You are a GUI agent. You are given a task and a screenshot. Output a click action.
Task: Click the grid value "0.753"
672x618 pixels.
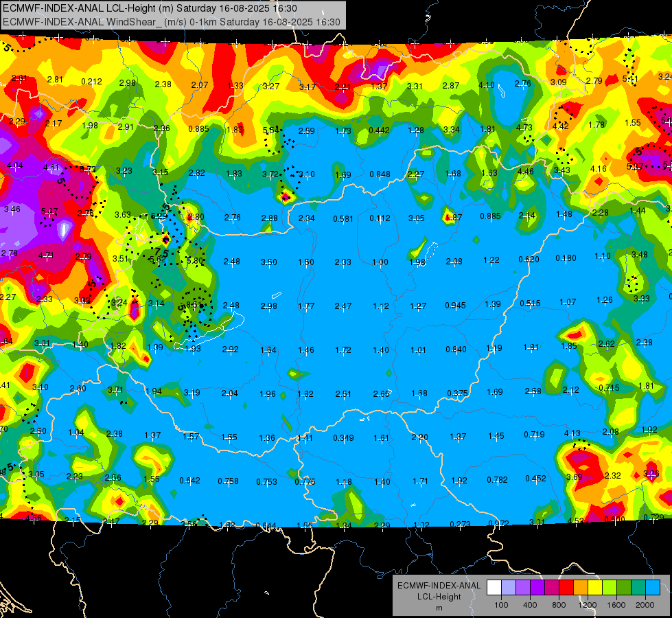[x=266, y=482]
